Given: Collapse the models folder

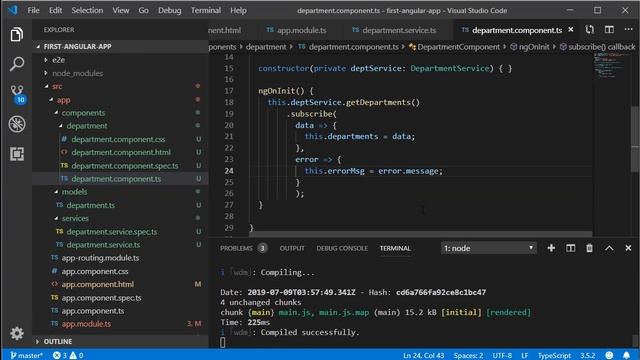Looking at the screenshot, I should tap(74, 192).
